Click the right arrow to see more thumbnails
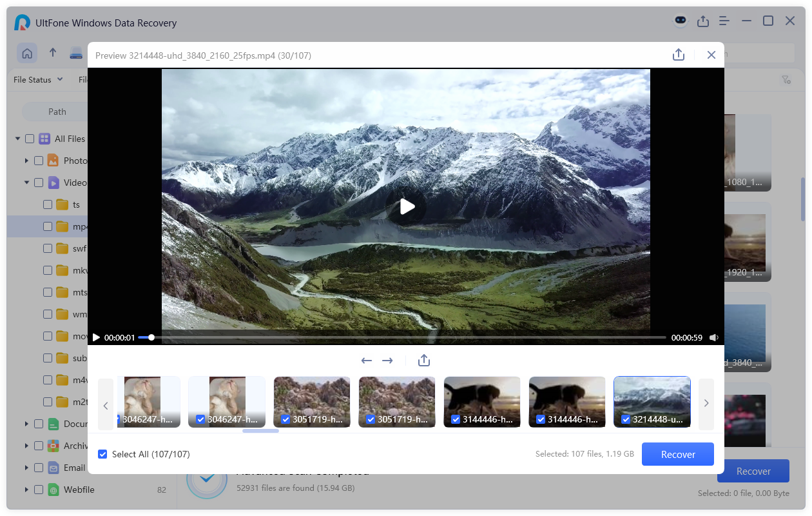This screenshot has width=812, height=516. coord(706,404)
